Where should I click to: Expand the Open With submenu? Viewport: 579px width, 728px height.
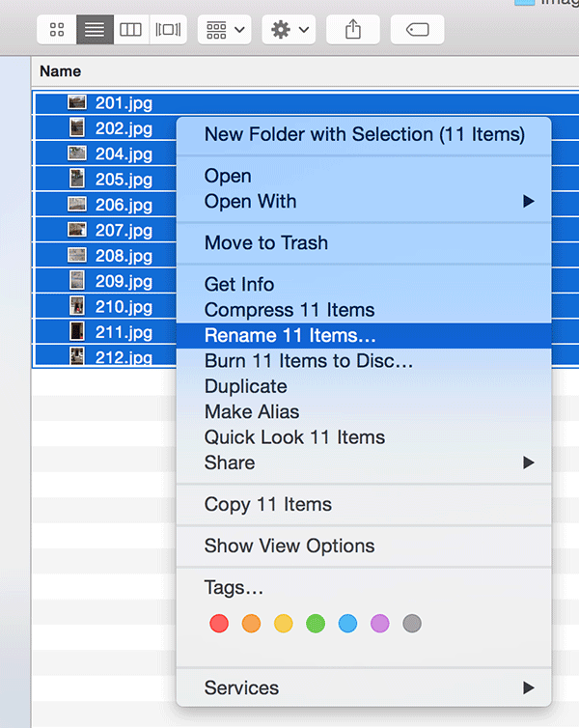click(363, 202)
